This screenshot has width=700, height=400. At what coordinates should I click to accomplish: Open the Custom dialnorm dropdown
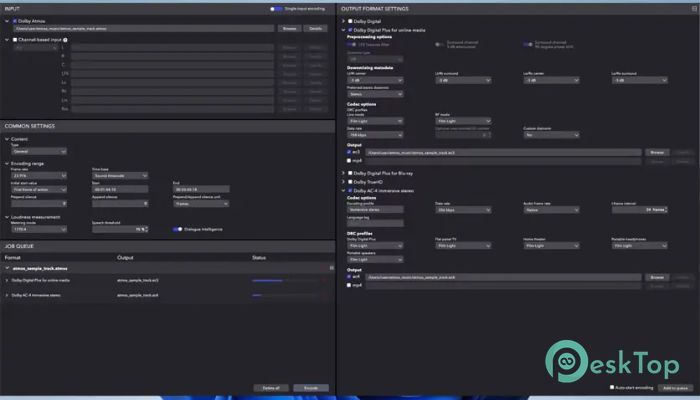point(551,135)
